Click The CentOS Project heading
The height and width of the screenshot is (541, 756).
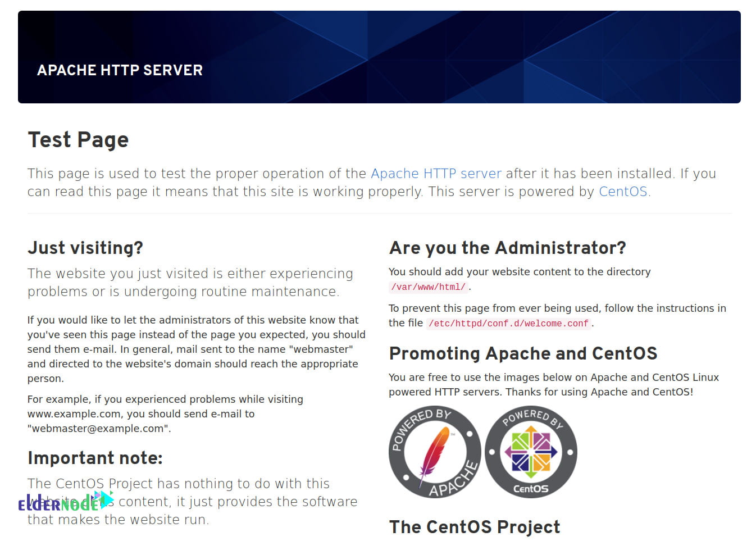coord(475,527)
